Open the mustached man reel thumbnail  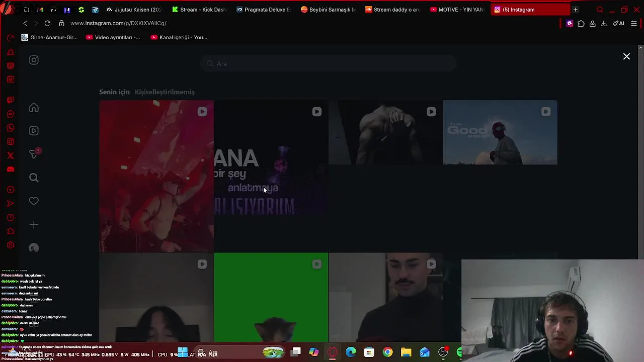385,298
